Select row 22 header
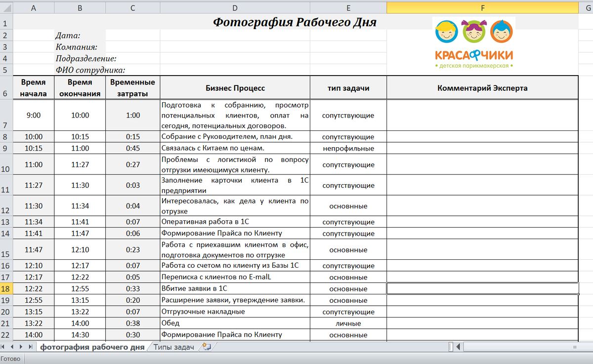 pos(6,334)
